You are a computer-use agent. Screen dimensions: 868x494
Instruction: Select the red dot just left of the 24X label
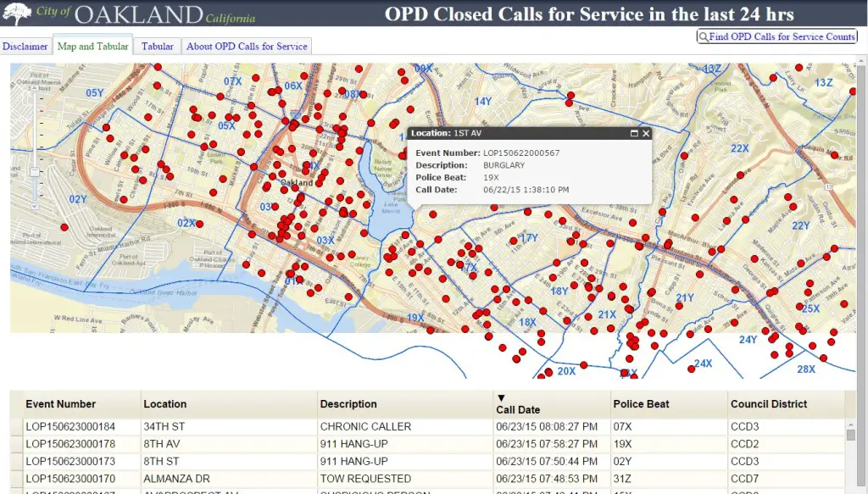point(691,369)
